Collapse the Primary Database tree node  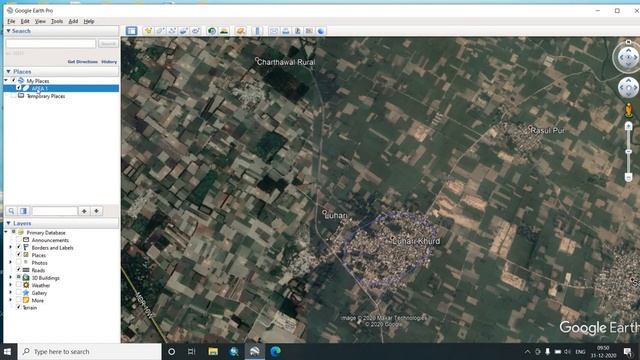pyautogui.click(x=6, y=232)
